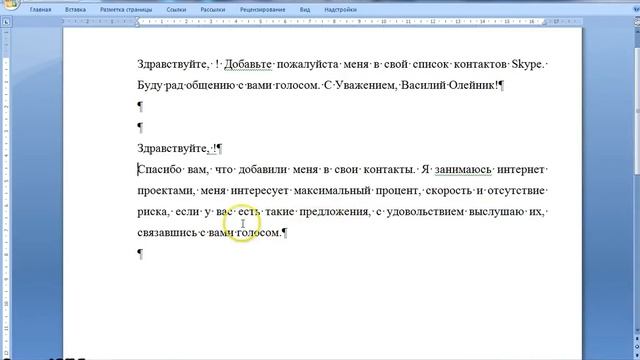Click the word "контакты." in the document
The height and width of the screenshot is (360, 640).
click(389, 170)
